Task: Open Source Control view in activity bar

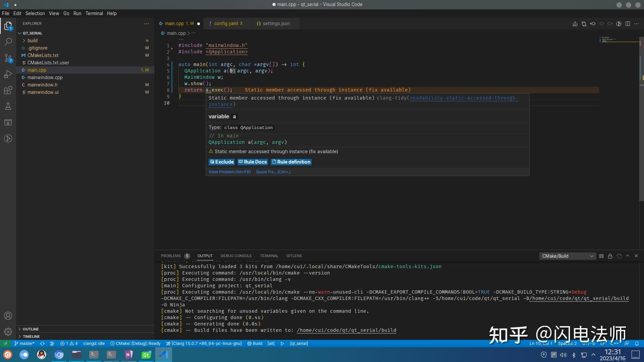Action: coord(8,58)
